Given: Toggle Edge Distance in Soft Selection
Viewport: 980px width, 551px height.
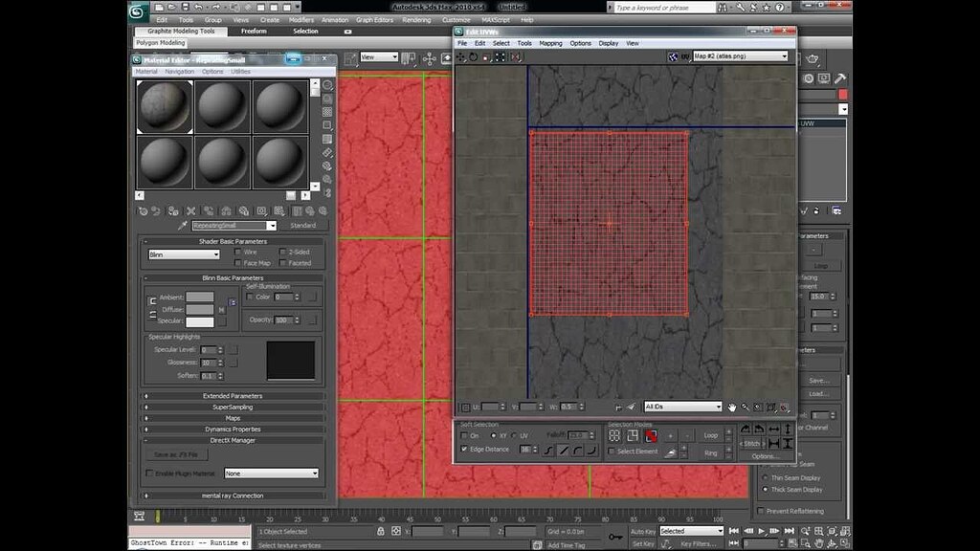Looking at the screenshot, I should pyautogui.click(x=466, y=450).
